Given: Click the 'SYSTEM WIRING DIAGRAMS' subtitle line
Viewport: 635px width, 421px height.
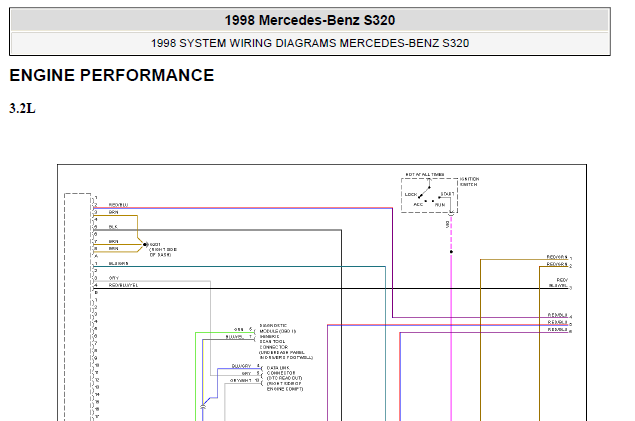Looking at the screenshot, I should 310,43.
